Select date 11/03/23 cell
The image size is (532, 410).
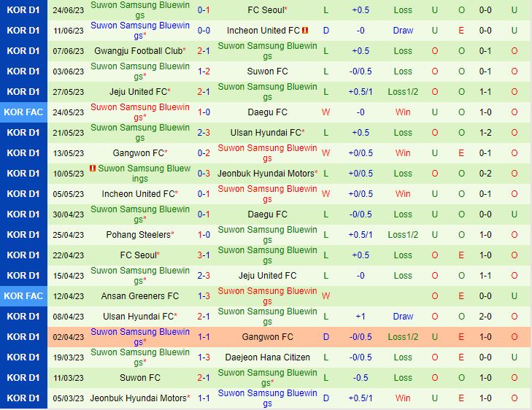68,377
